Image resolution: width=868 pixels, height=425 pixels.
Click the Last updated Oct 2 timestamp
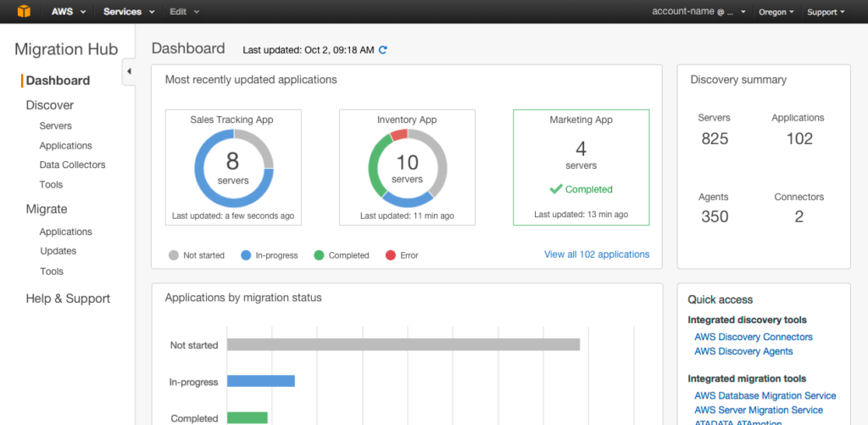click(x=309, y=50)
